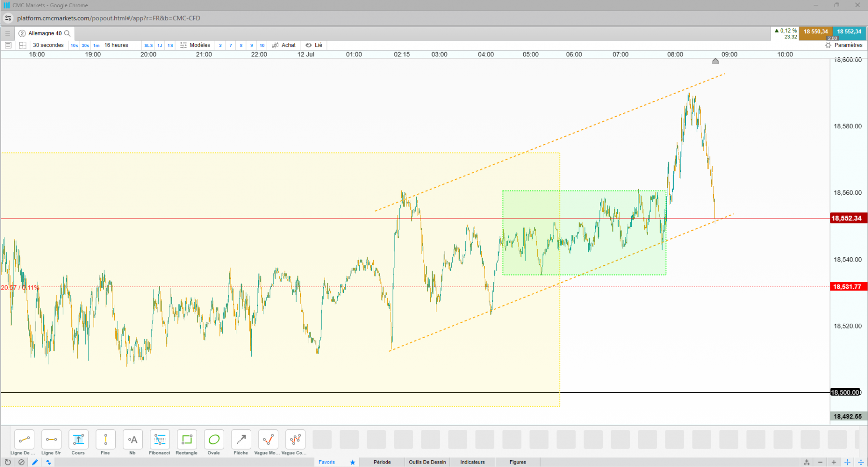Click the browser address bar URL

(108, 18)
